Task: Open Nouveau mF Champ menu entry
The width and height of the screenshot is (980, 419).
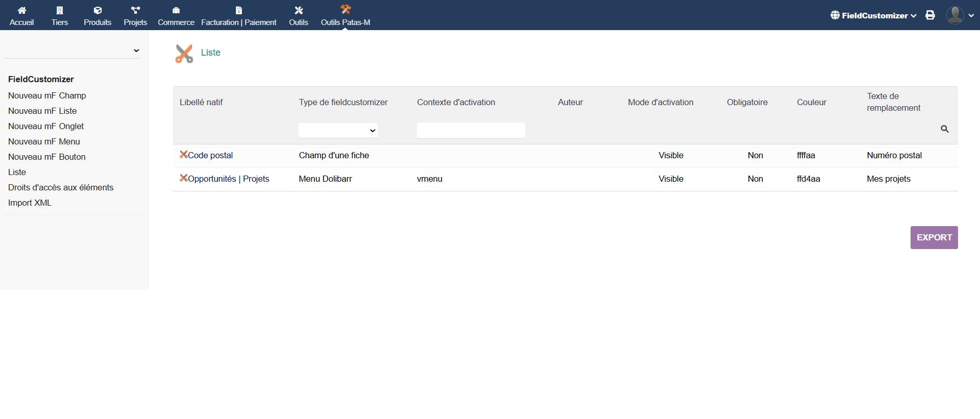Action: pyautogui.click(x=47, y=95)
